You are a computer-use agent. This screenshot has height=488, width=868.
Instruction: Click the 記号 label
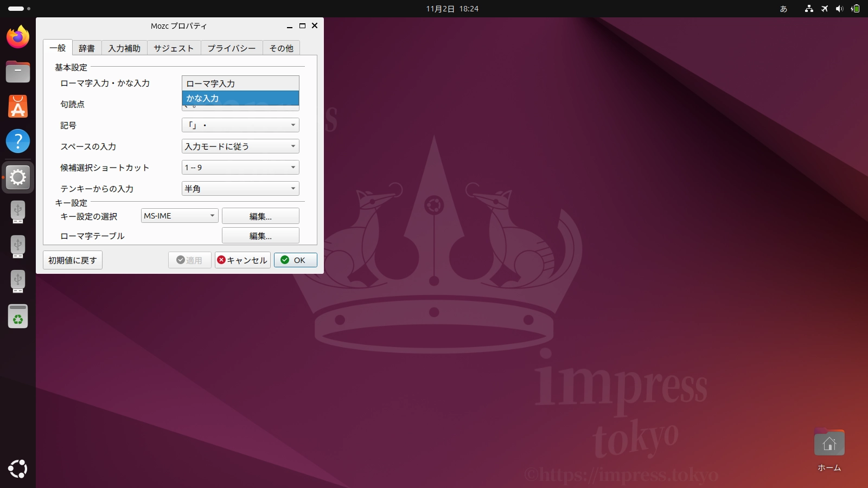pyautogui.click(x=68, y=125)
